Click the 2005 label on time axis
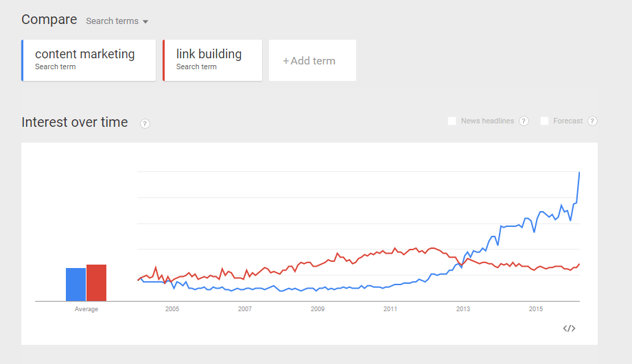This screenshot has width=632, height=364. 172,309
